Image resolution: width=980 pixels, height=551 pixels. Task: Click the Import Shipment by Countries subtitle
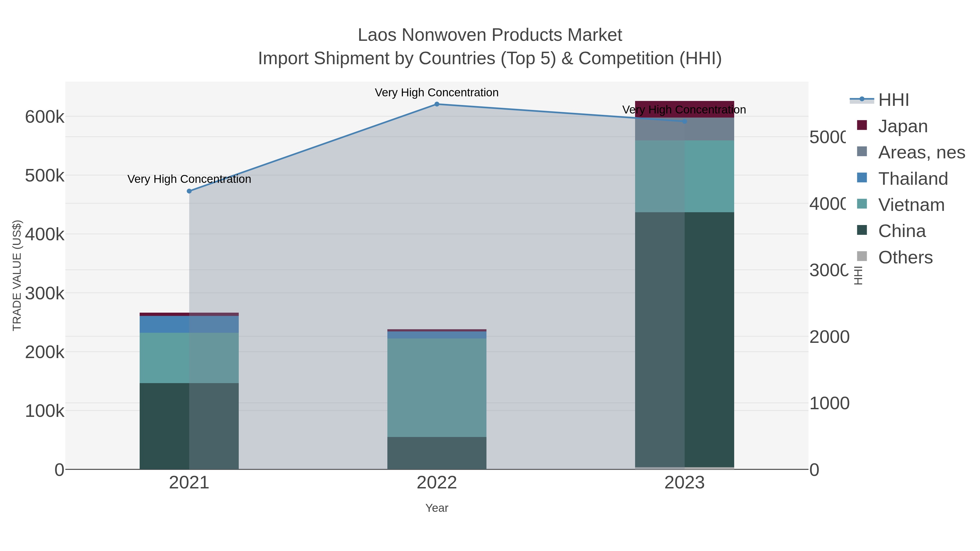coord(490,59)
